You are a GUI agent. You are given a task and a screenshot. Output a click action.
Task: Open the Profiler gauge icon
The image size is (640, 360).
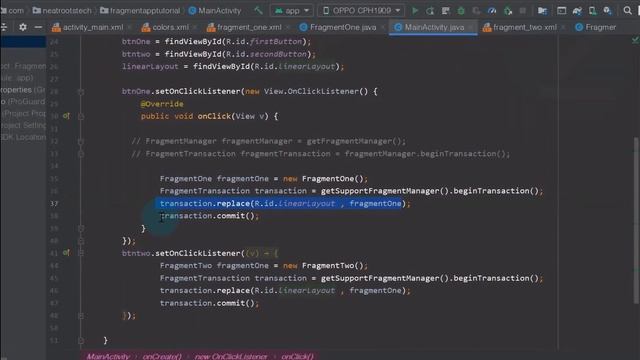492,11
